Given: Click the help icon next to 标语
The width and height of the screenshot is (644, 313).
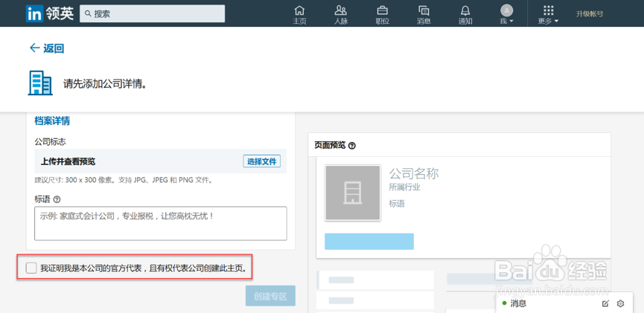Looking at the screenshot, I should click(x=57, y=199).
